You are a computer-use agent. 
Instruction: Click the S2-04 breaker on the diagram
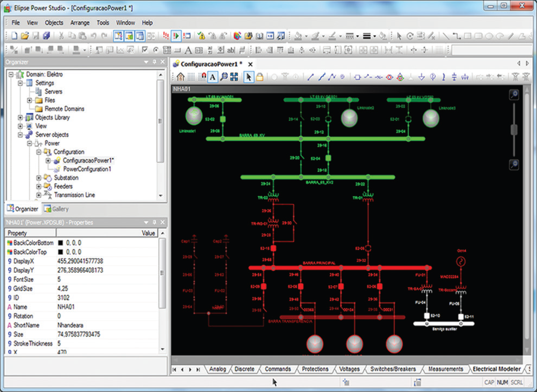328,158
